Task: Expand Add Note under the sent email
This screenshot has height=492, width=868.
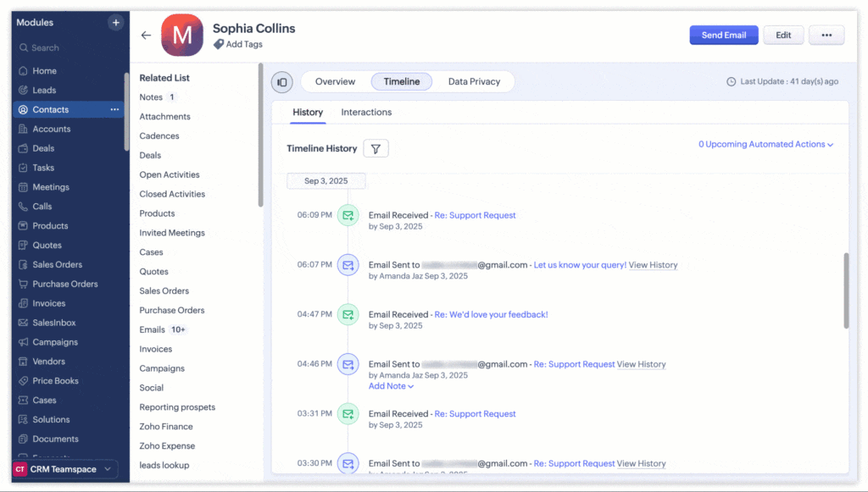Action: click(x=390, y=385)
